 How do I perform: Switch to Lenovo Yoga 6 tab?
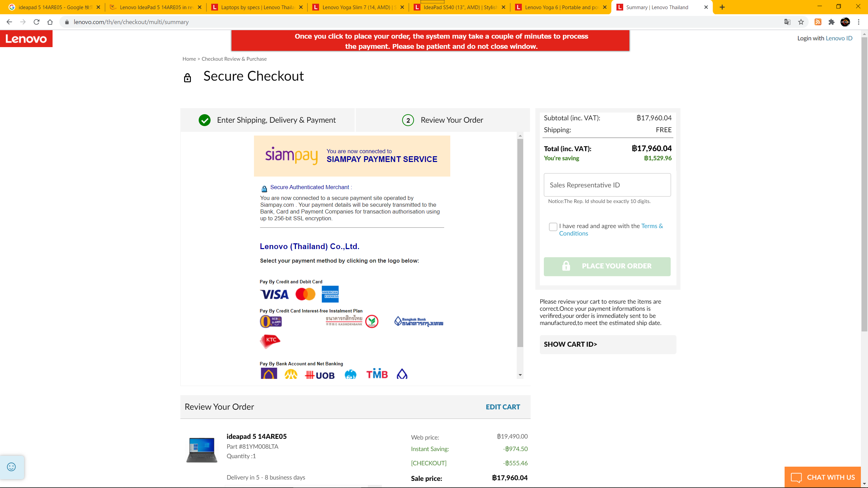tap(561, 7)
